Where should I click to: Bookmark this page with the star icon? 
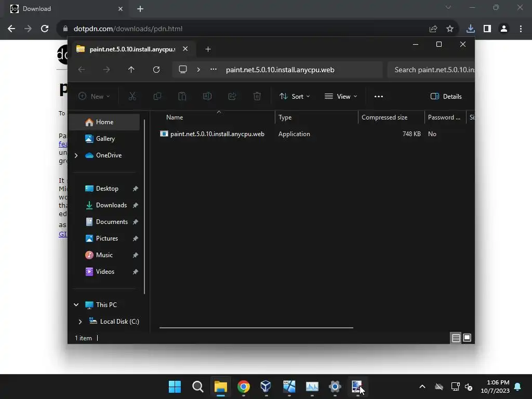(450, 29)
